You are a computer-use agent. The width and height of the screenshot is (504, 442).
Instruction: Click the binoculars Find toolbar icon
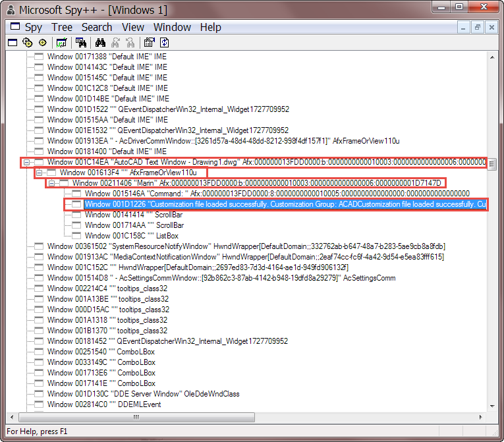coord(100,42)
